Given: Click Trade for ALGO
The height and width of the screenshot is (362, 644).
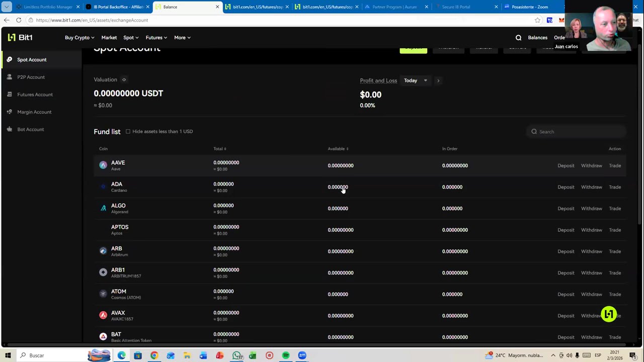Looking at the screenshot, I should click(615, 208).
